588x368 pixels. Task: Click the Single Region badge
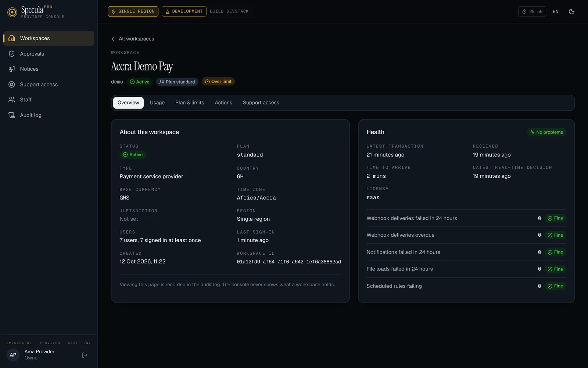pos(133,11)
